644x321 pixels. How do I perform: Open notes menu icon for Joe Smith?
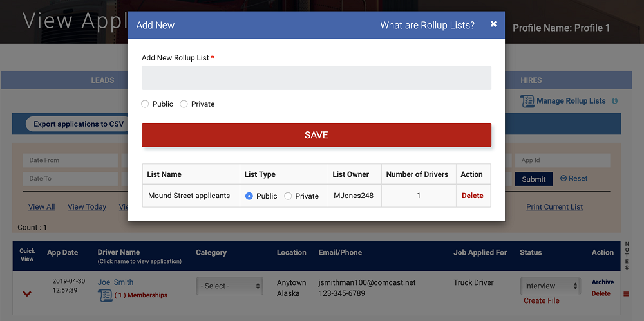coord(627,294)
